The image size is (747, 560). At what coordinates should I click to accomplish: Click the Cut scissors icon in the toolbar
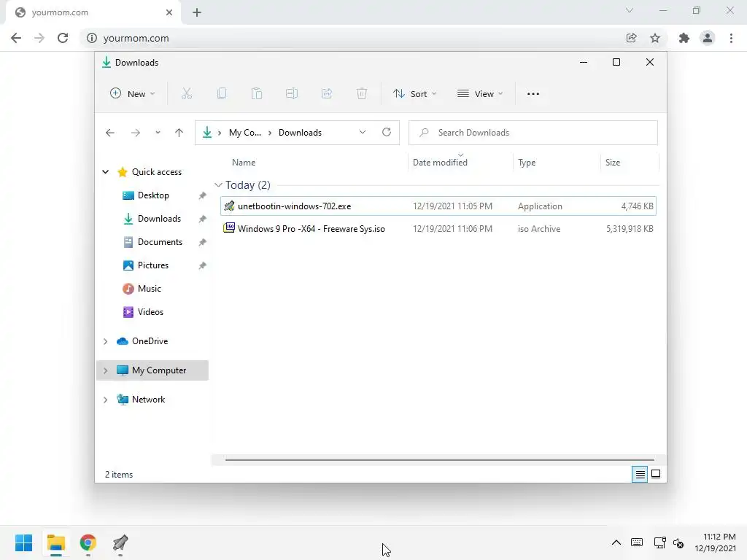(x=186, y=94)
